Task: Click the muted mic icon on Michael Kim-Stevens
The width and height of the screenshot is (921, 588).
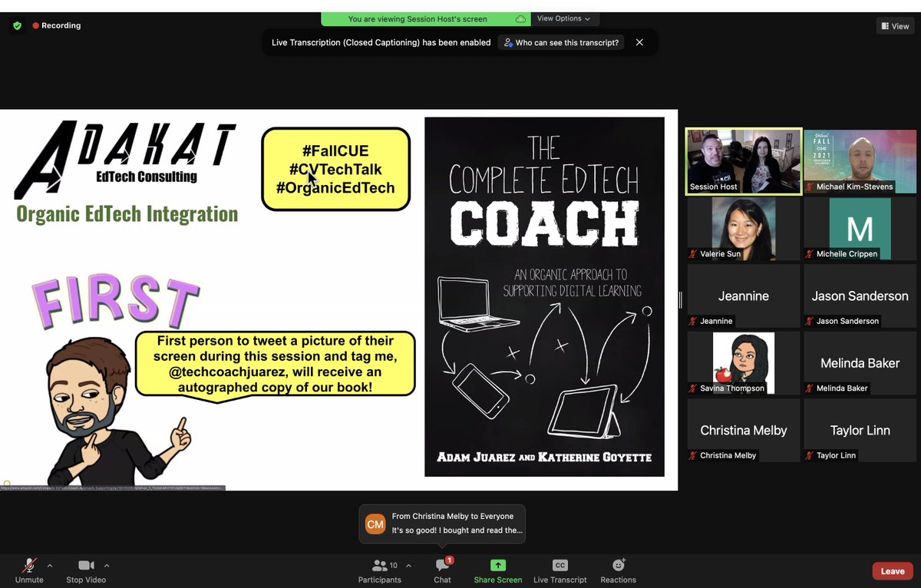Action: 810,187
